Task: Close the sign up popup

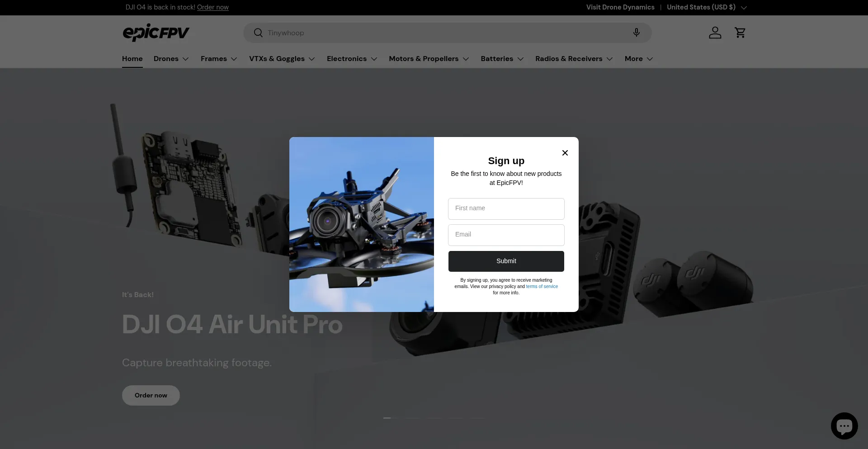Action: (x=565, y=153)
